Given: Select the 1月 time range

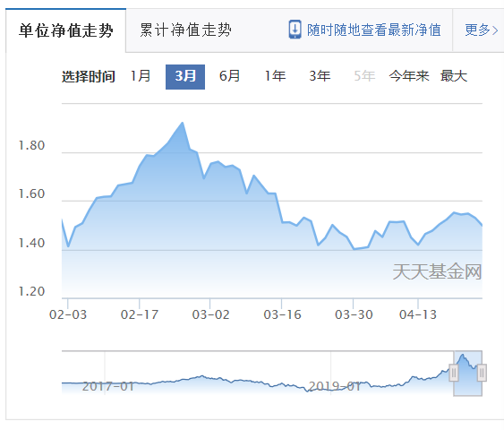Looking at the screenshot, I should pos(141,76).
